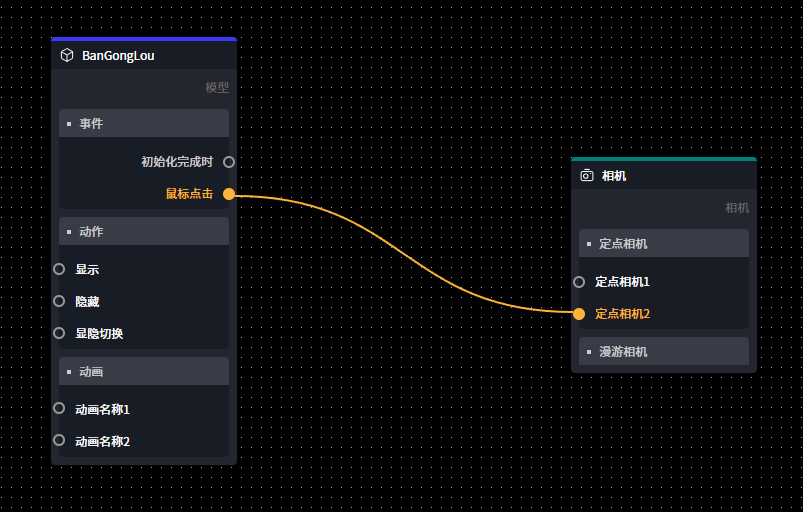This screenshot has height=512, width=803.
Task: Click the 动画名称2 input port circle
Action: (59, 440)
